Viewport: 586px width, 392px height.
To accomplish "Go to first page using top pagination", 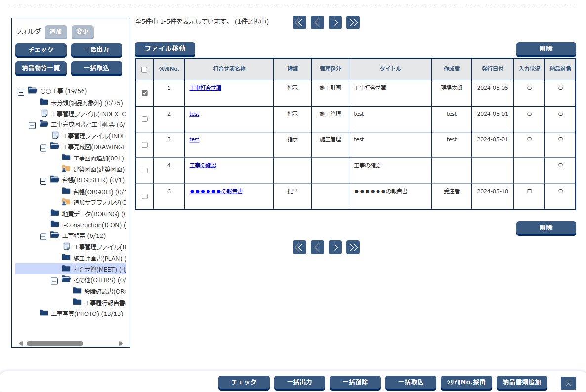I will pyautogui.click(x=299, y=22).
